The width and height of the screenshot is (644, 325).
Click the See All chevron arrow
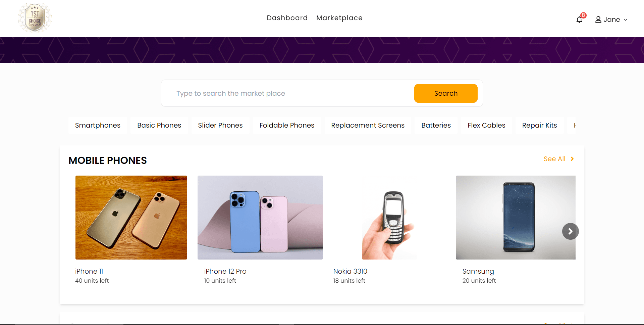(x=572, y=159)
